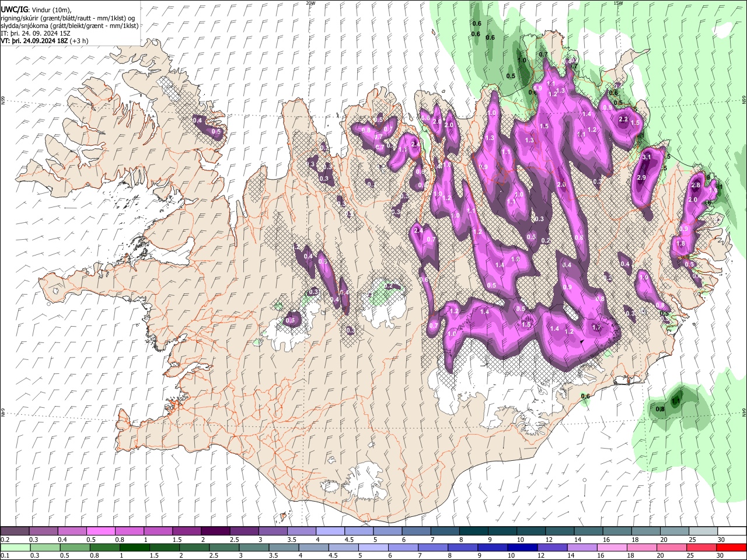The width and height of the screenshot is (747, 560).
Task: Click the 14 mm light purple swatch in lower legend
Action: pos(581,547)
